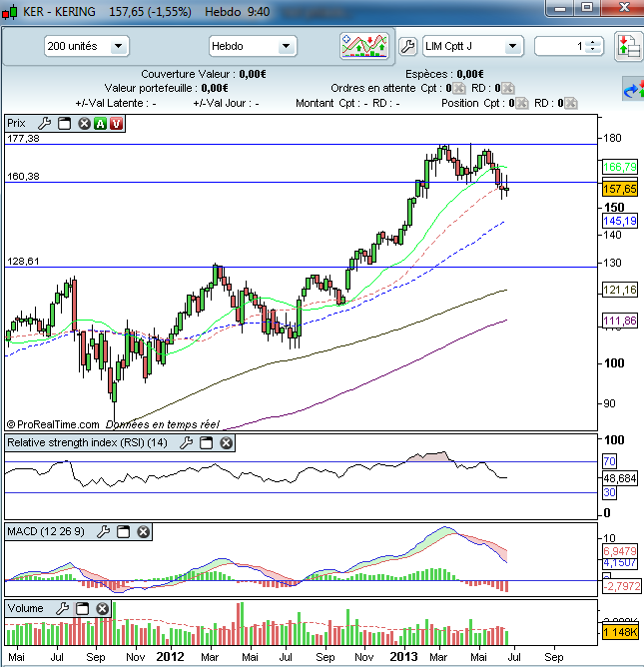The image size is (644, 667).
Task: Click the MACD signal value 6,9479
Action: [x=620, y=552]
